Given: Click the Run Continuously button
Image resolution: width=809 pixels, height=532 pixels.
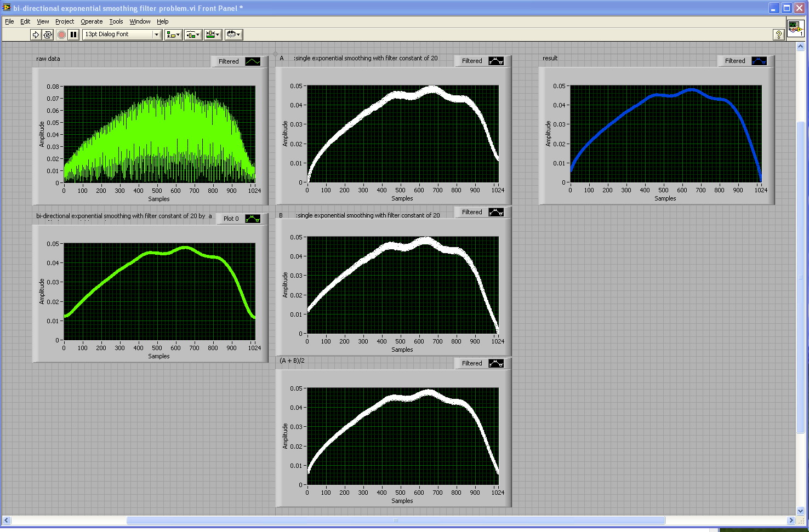Looking at the screenshot, I should click(x=48, y=35).
